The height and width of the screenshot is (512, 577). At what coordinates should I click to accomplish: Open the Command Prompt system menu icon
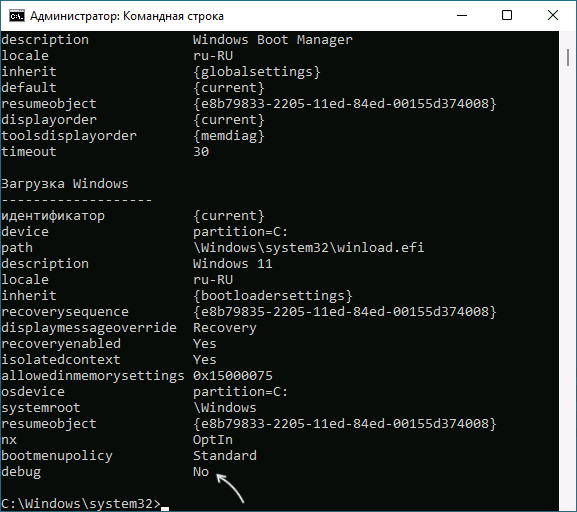(17, 16)
